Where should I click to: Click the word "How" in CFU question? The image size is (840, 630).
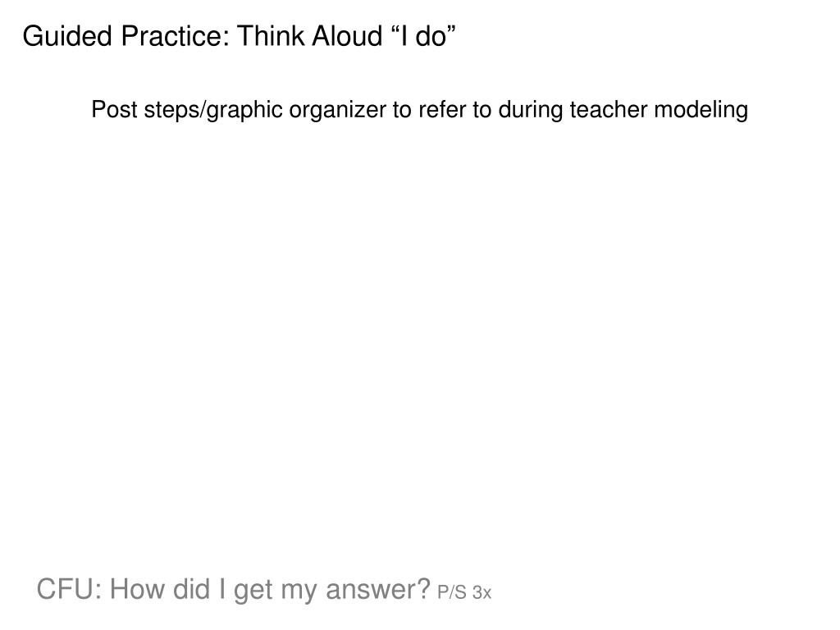tap(137, 589)
